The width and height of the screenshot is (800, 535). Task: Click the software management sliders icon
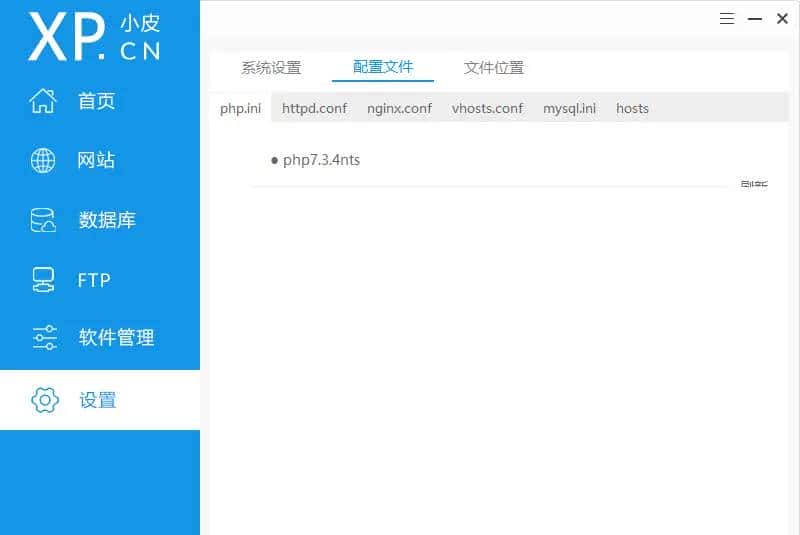tap(44, 338)
